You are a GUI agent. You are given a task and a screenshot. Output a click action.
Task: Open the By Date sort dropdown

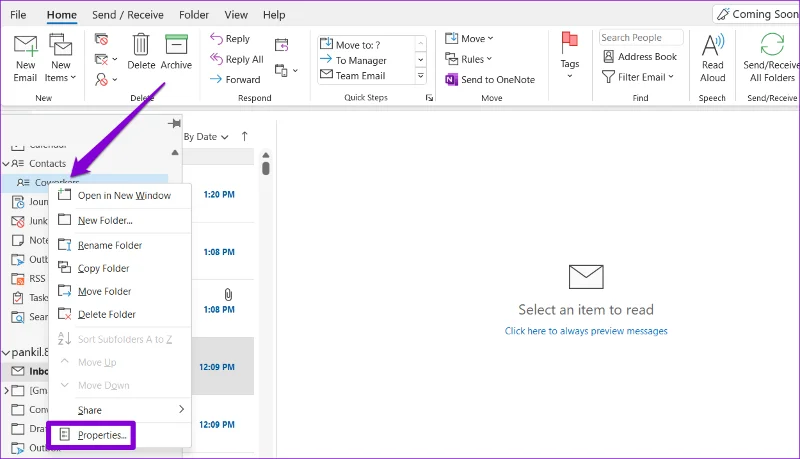tap(206, 137)
